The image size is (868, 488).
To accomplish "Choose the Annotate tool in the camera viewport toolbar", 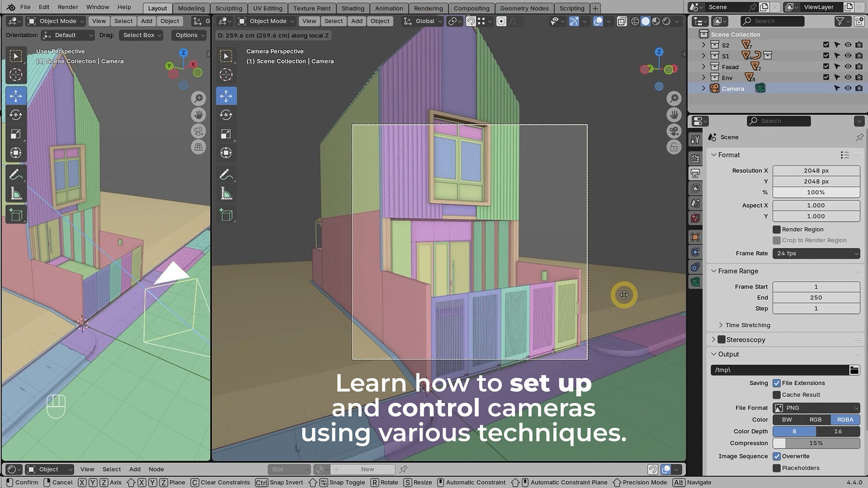I will click(x=226, y=175).
